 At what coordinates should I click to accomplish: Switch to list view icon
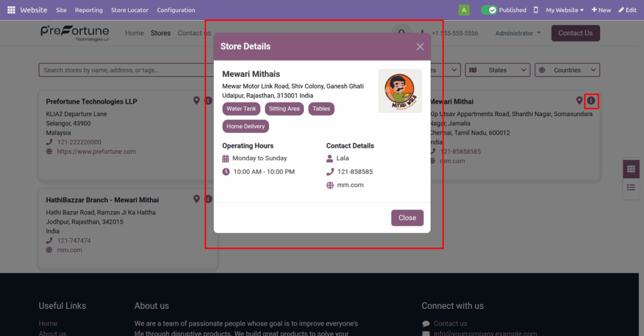point(631,188)
